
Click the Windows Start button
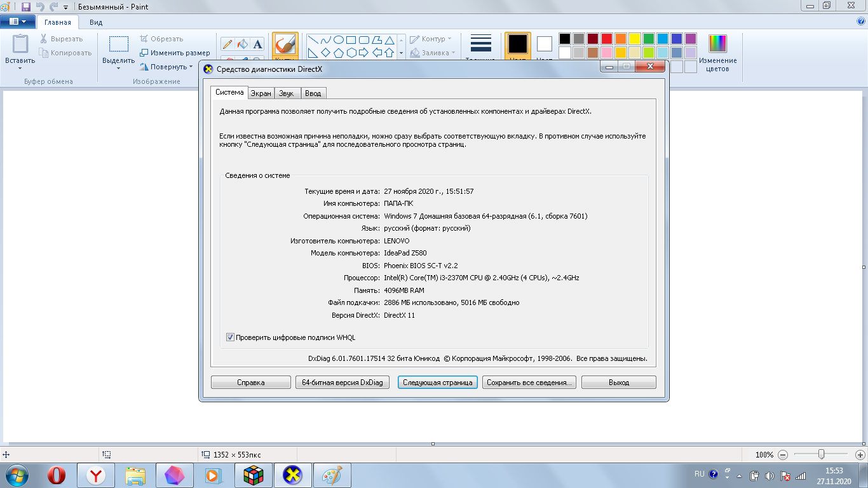click(17, 475)
